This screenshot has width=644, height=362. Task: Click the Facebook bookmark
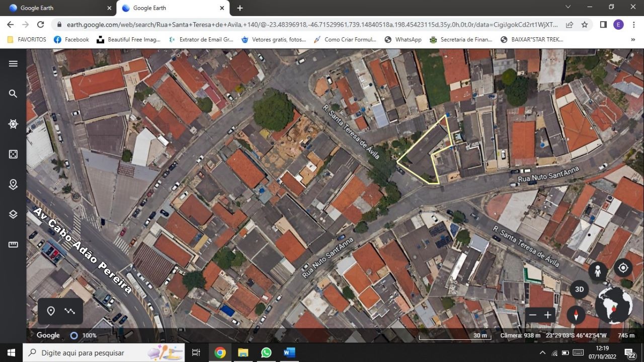tap(71, 39)
